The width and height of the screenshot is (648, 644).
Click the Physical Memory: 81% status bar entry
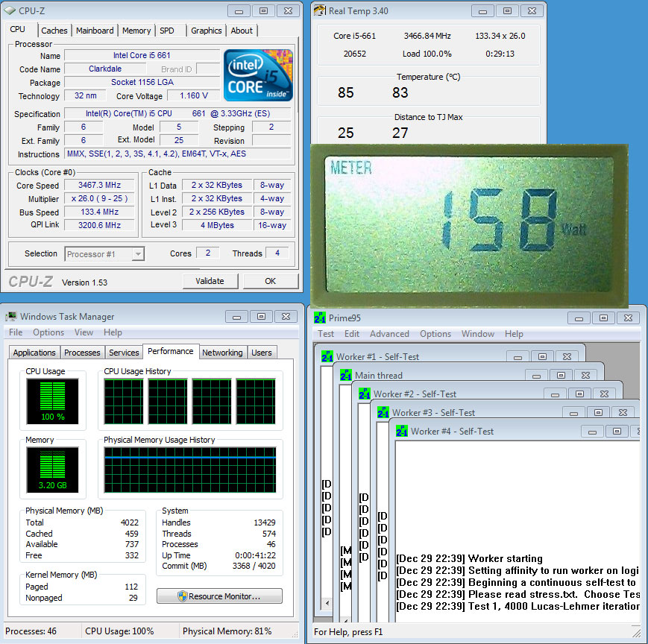227,631
